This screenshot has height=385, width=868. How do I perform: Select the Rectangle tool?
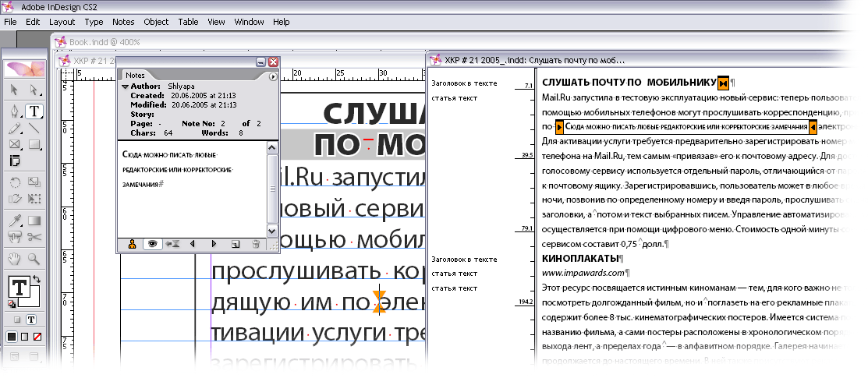tap(34, 145)
